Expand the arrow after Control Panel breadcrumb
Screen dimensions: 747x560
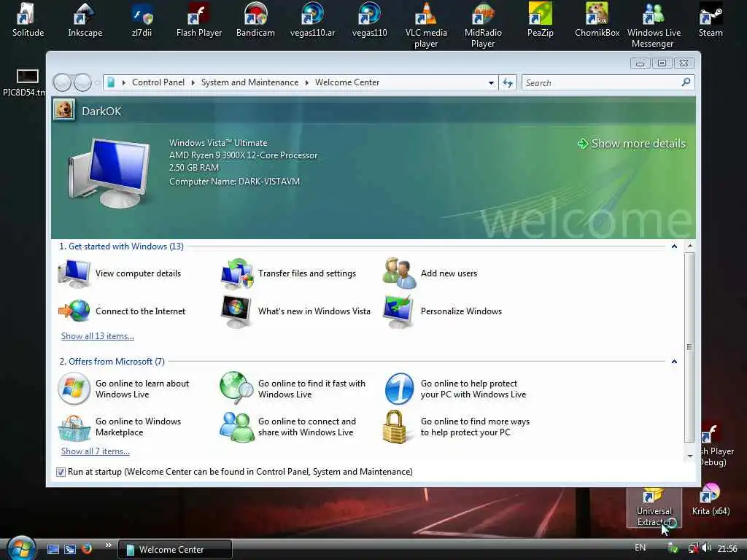[193, 83]
